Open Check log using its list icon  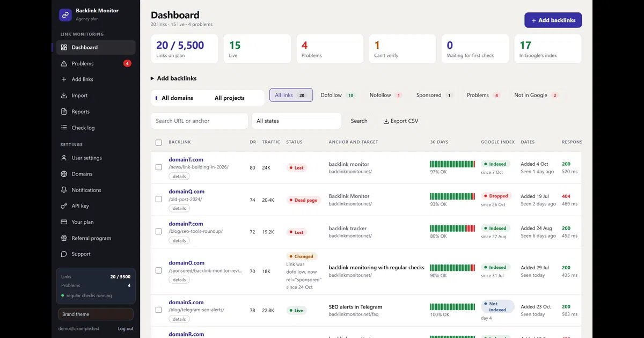point(64,128)
